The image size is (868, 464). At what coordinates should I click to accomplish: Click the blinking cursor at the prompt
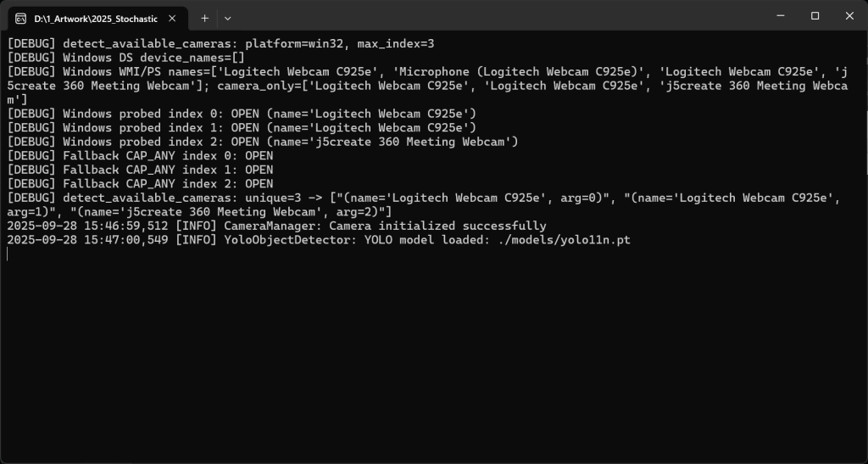pos(8,254)
